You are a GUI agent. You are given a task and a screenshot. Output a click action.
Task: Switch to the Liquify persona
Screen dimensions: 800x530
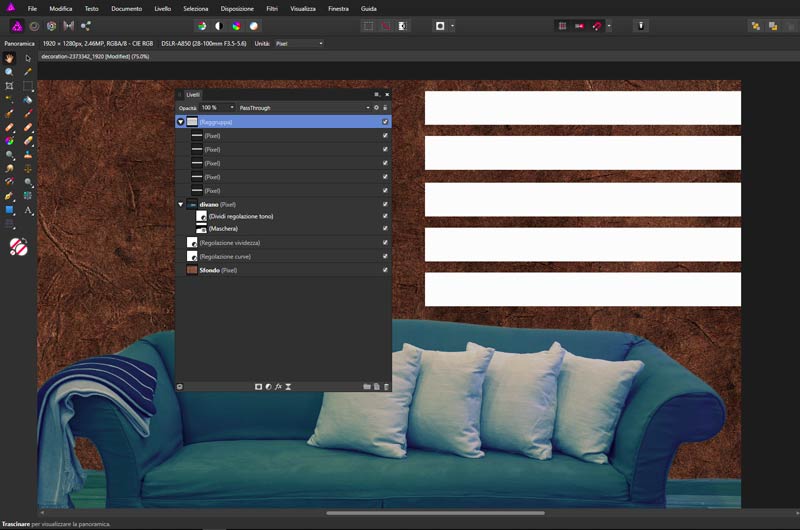pyautogui.click(x=34, y=26)
